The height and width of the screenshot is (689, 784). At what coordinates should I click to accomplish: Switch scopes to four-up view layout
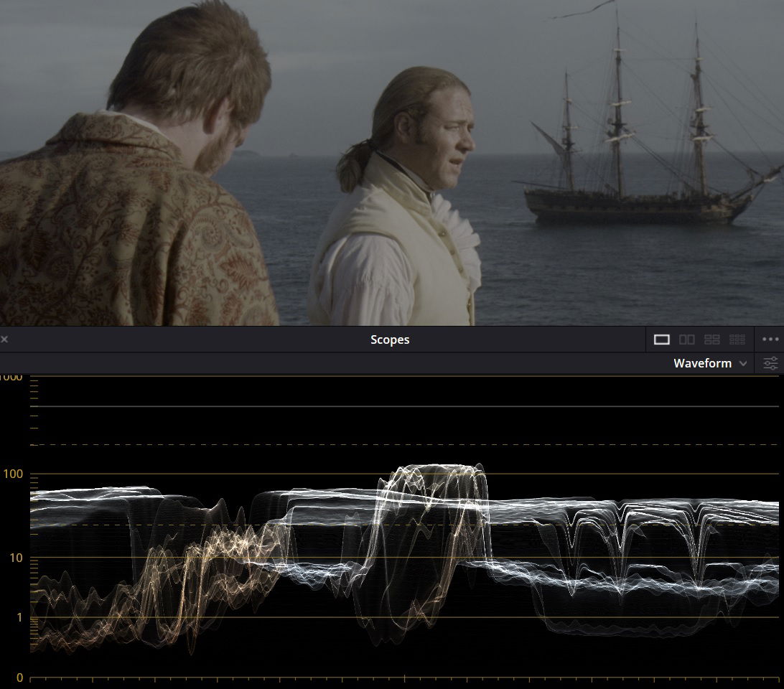(711, 340)
